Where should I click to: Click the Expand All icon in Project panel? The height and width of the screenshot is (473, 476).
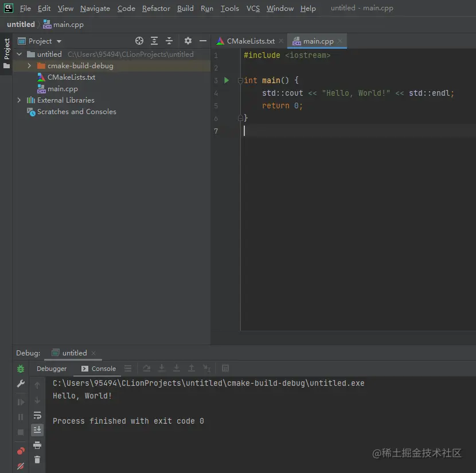pos(154,41)
